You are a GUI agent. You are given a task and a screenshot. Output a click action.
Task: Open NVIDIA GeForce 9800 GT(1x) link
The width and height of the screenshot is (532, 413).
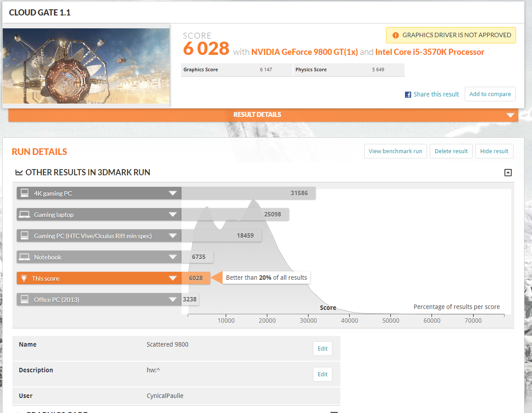pos(305,52)
